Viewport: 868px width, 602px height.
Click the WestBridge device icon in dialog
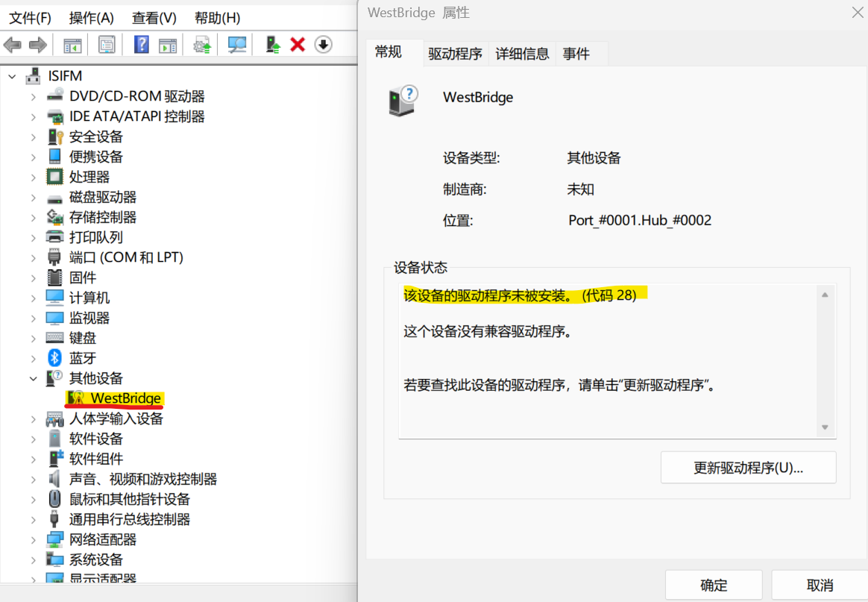click(400, 101)
